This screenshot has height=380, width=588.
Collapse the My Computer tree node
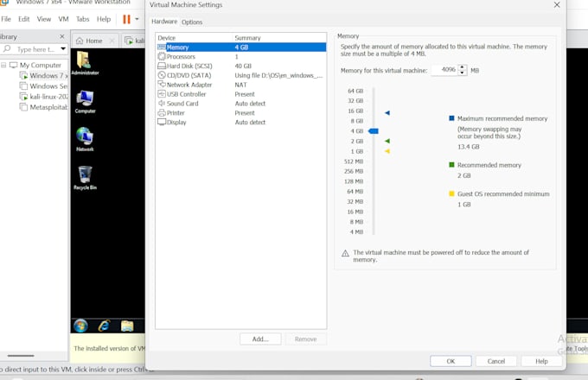(x=3, y=65)
